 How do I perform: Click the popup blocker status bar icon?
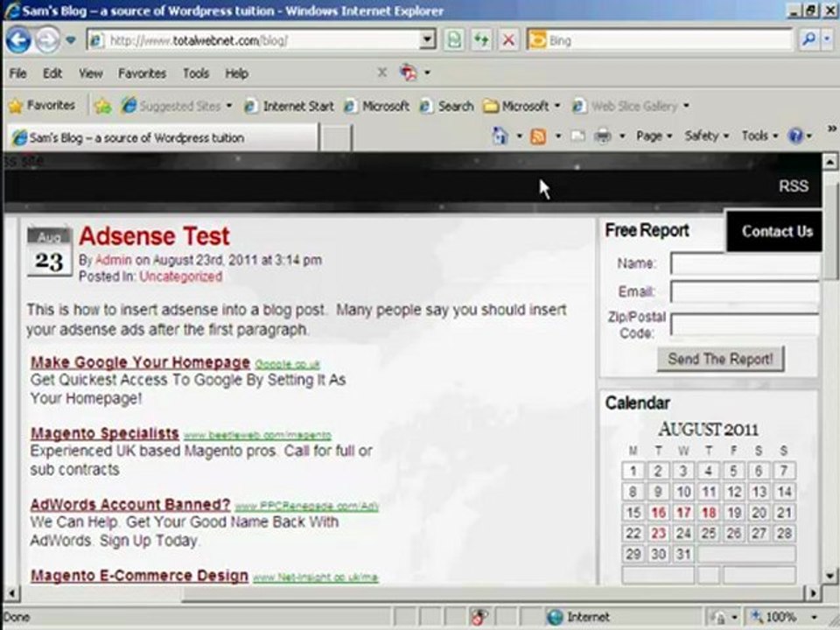479,617
